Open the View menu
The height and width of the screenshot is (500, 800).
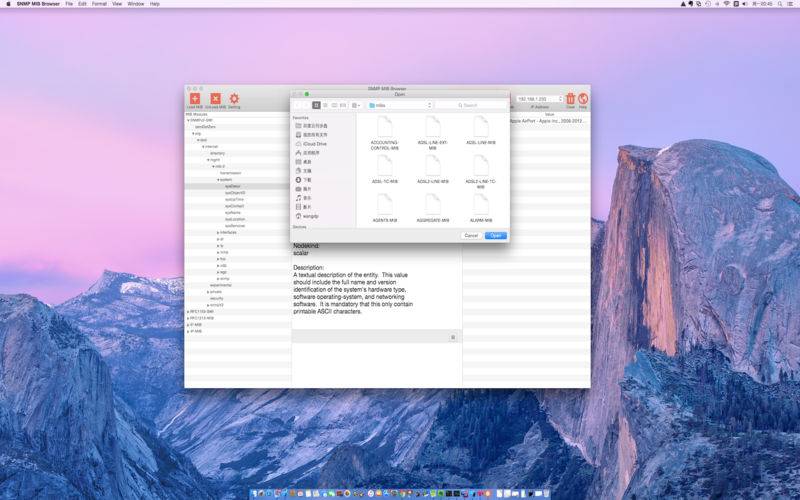tap(117, 4)
